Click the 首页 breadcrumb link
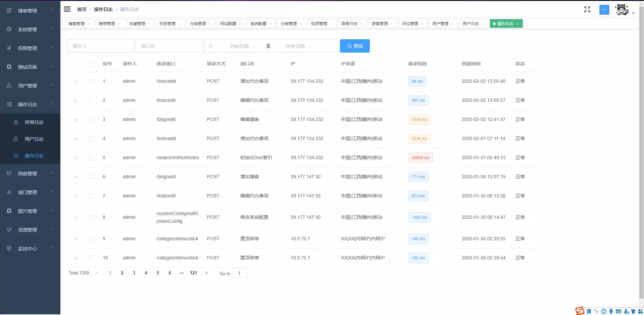 coord(82,9)
